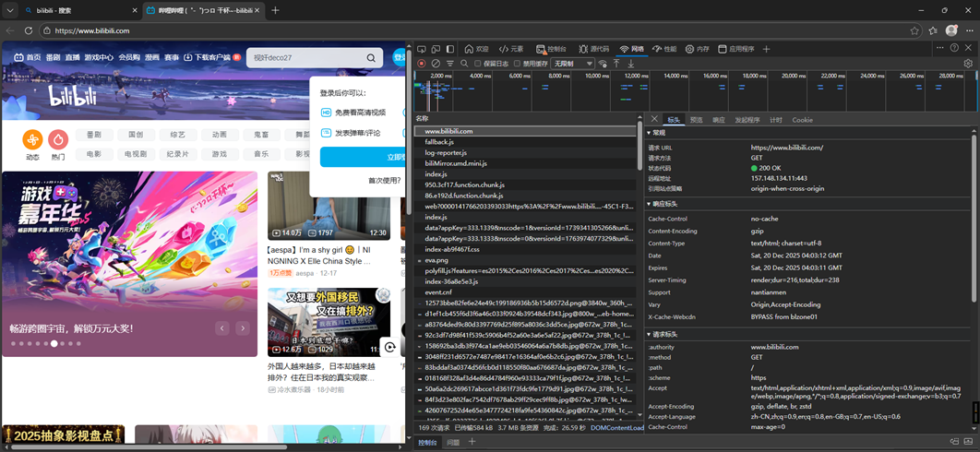The image size is (980, 452).
Task: Clear the network log
Action: (436, 64)
